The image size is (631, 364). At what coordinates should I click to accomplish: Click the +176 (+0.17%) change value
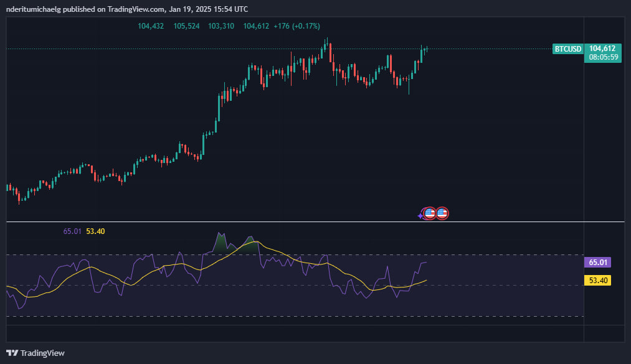pos(298,26)
